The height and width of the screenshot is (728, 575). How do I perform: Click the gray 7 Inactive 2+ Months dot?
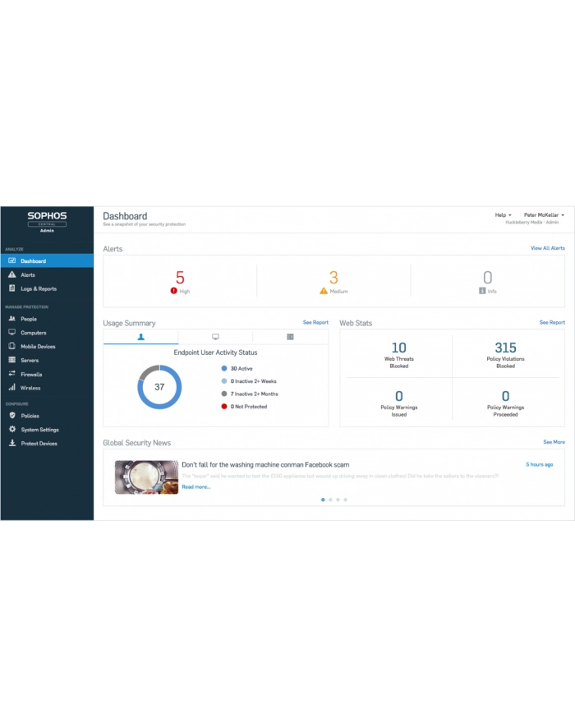coord(224,394)
